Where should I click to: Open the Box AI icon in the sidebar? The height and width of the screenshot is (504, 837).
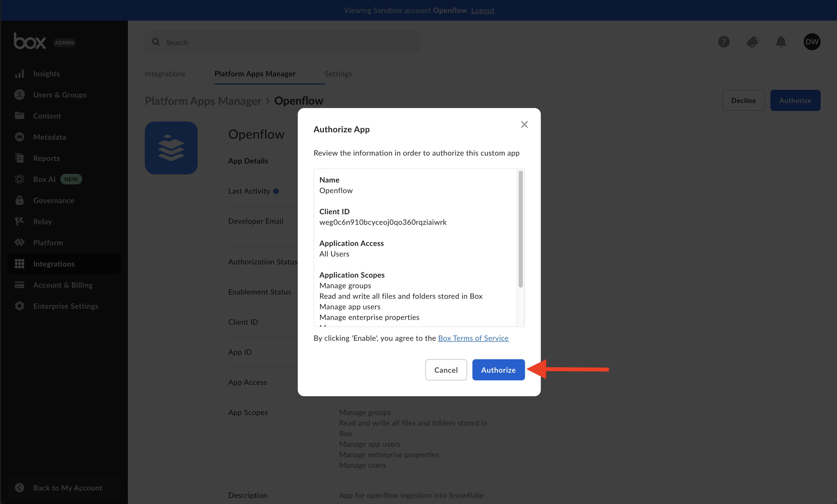(19, 179)
